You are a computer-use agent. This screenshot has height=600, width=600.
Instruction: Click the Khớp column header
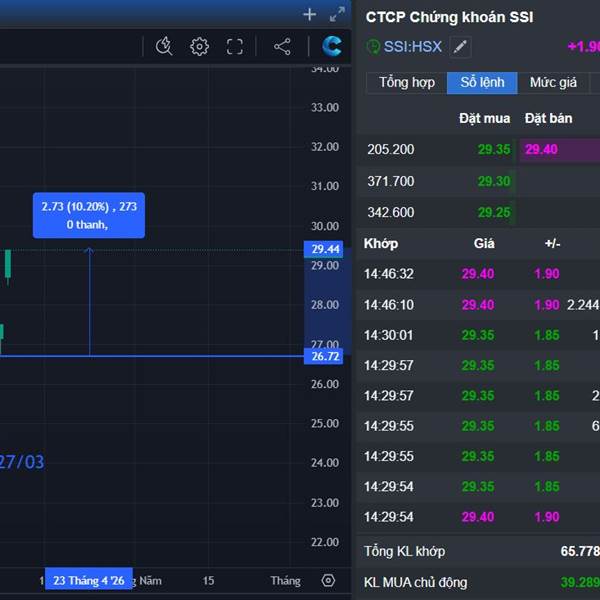(381, 243)
